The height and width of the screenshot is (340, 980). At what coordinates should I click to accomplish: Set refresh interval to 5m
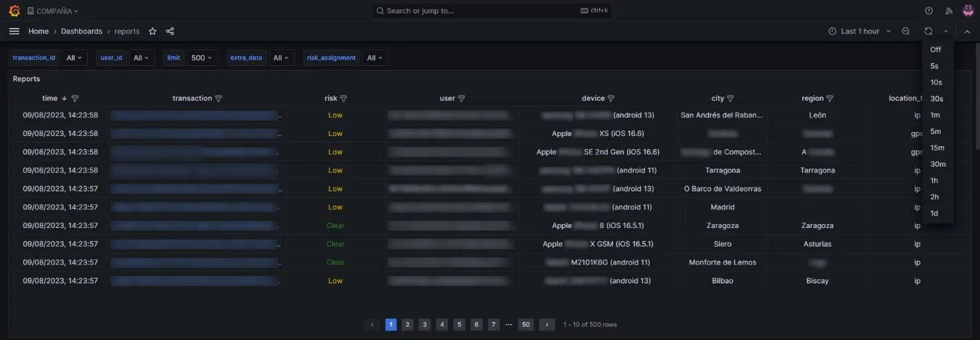pyautogui.click(x=937, y=131)
